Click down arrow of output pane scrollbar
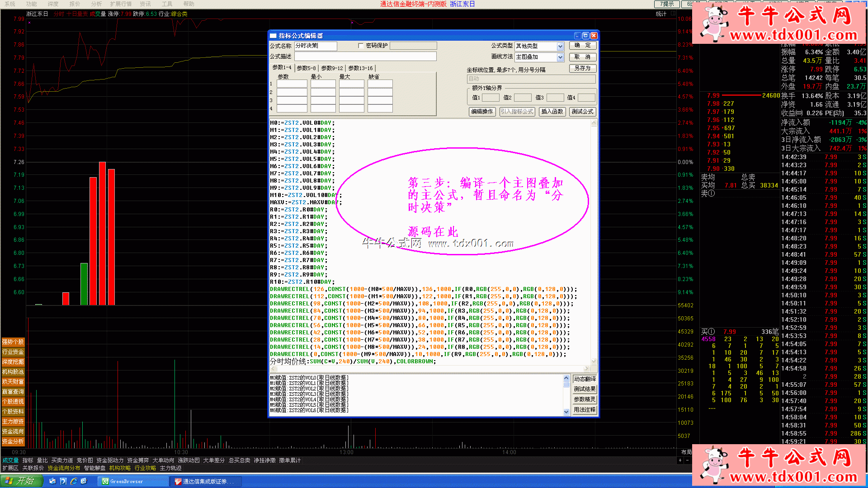 [x=566, y=412]
